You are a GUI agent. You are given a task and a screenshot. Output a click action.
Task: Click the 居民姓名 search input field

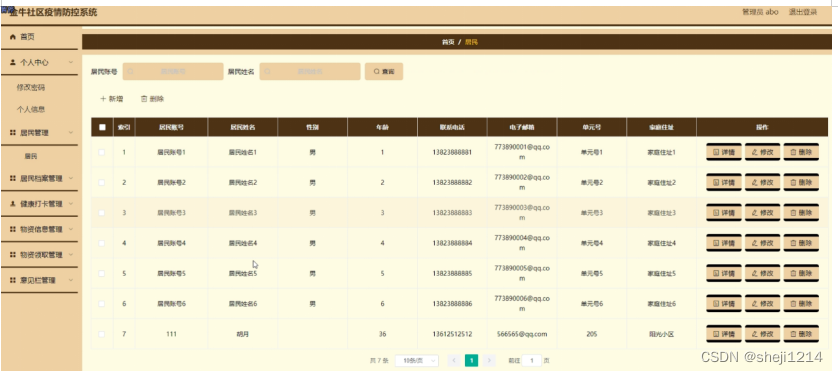(310, 72)
